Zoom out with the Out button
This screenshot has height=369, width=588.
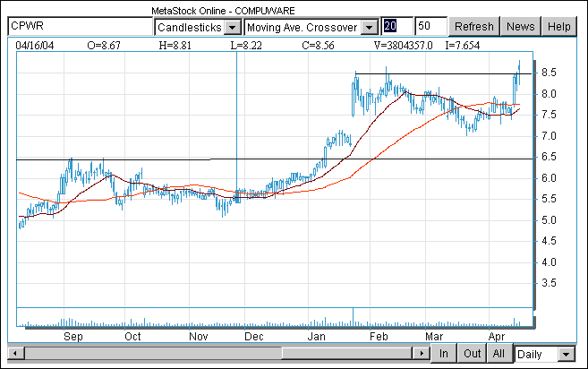point(473,354)
